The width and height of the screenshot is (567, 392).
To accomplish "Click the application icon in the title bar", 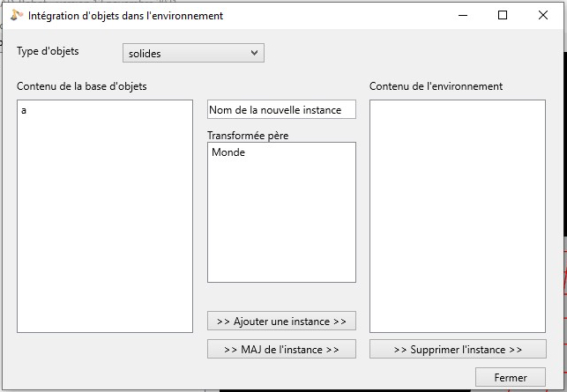I will coord(17,15).
